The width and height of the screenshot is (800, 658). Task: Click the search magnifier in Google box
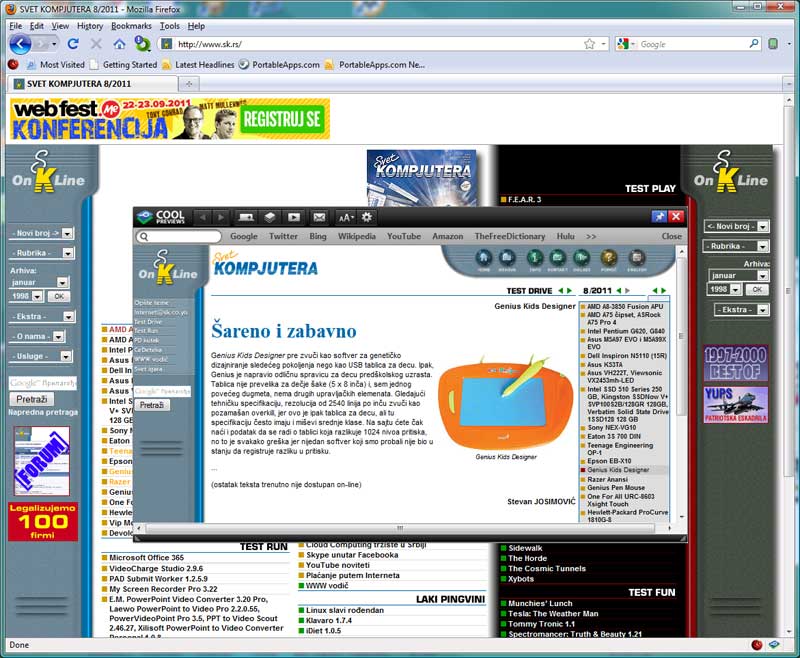[x=754, y=44]
